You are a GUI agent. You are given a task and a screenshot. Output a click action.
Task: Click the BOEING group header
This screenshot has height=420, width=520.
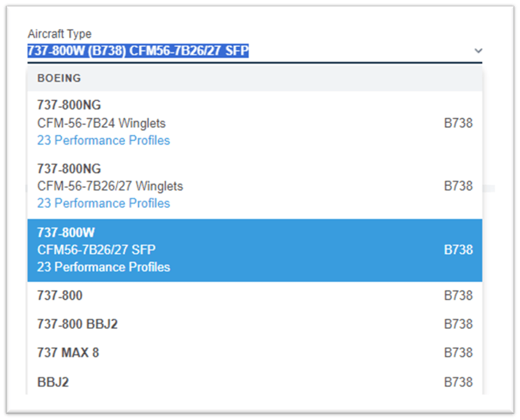click(x=255, y=78)
